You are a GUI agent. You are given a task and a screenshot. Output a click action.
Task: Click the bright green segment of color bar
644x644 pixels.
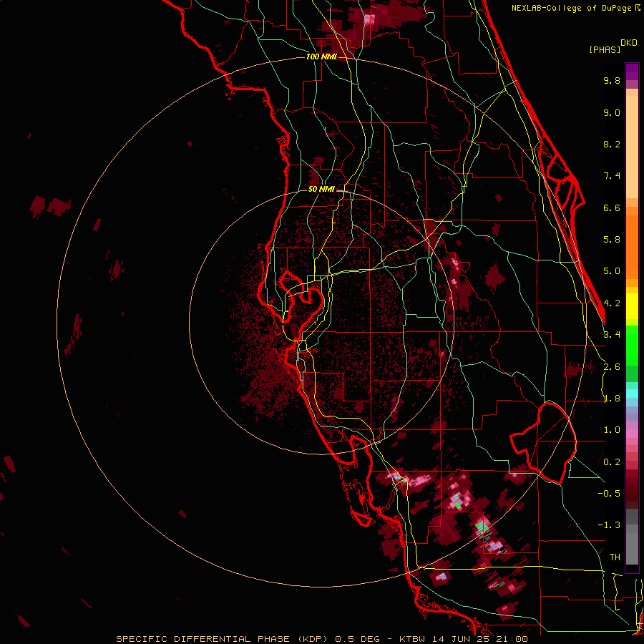pyautogui.click(x=632, y=345)
